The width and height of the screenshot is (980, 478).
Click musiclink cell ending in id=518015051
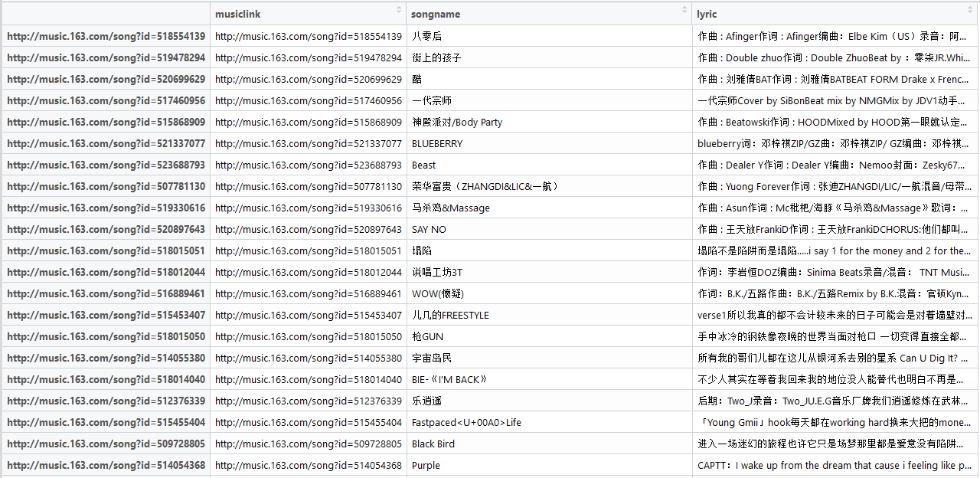click(309, 250)
